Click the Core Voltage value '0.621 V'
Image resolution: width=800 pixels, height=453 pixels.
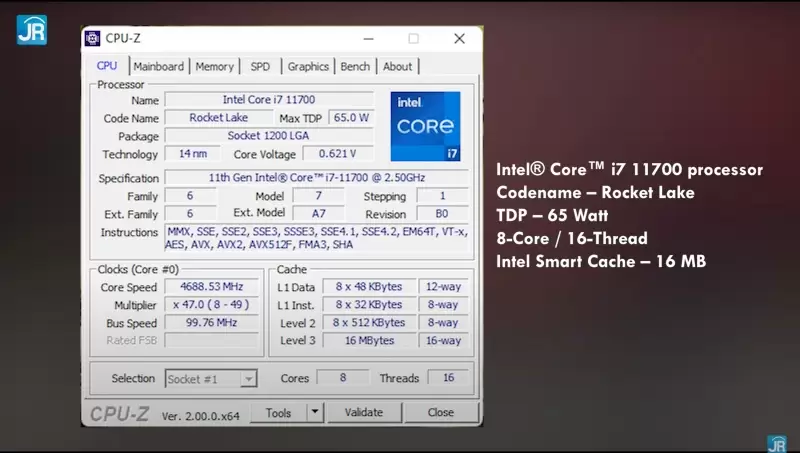(x=338, y=154)
